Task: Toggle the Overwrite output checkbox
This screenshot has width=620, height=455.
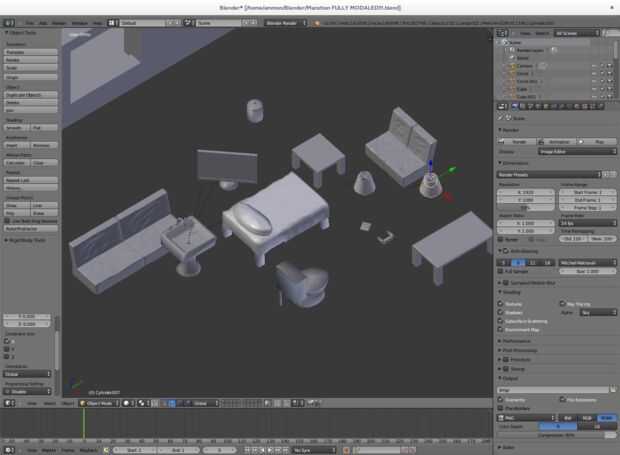Action: 501,400
